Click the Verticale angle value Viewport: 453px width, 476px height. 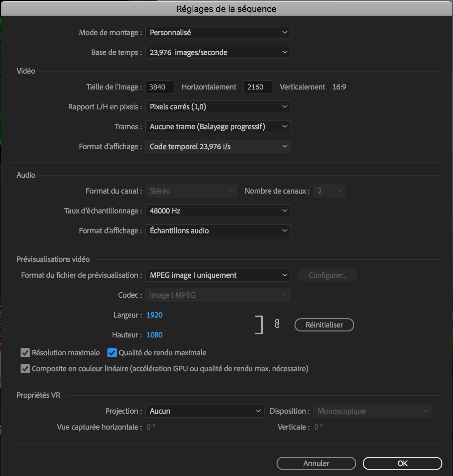point(319,427)
